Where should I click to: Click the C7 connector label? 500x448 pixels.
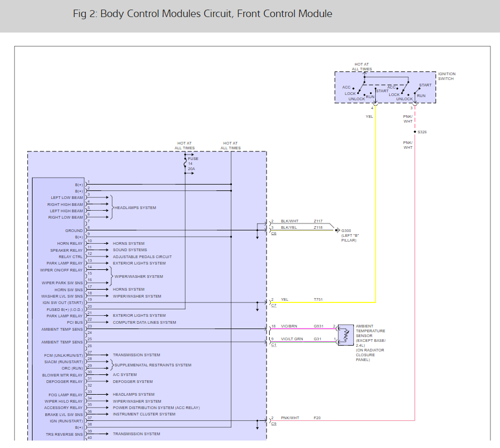274,306
